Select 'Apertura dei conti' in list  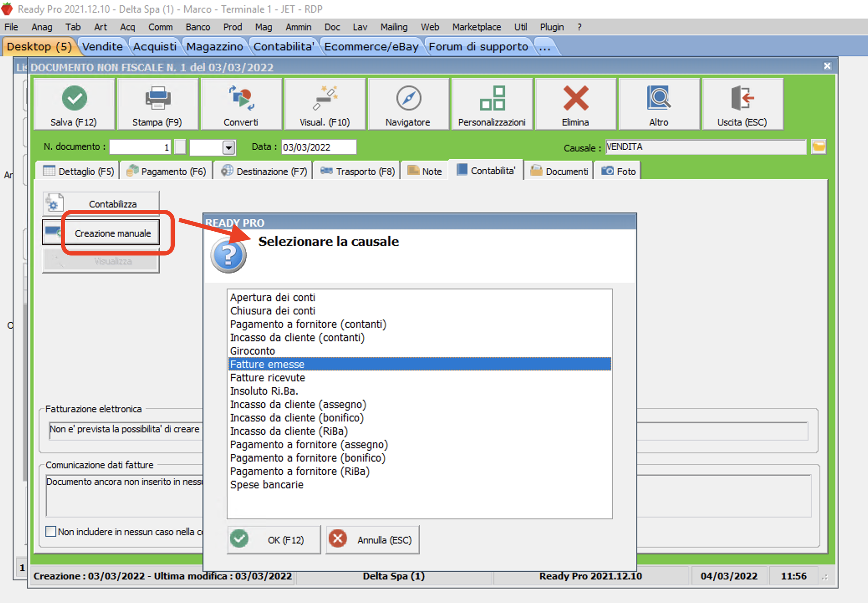point(420,297)
